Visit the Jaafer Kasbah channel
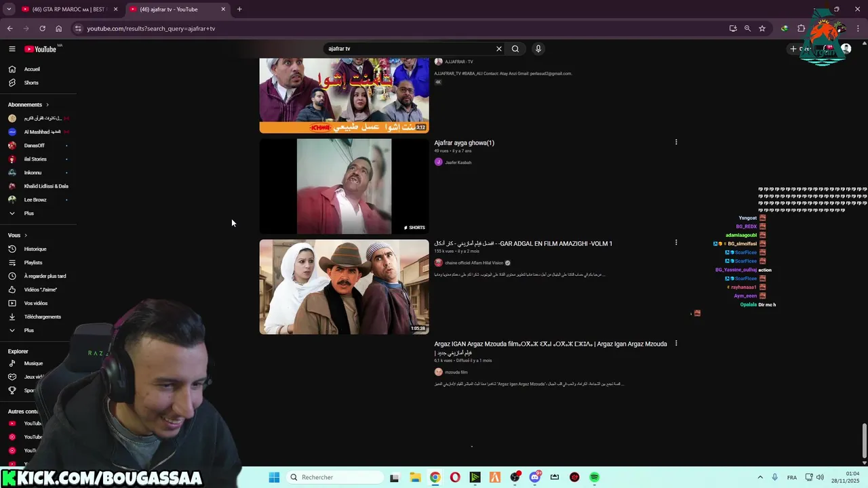This screenshot has width=868, height=488. (458, 163)
